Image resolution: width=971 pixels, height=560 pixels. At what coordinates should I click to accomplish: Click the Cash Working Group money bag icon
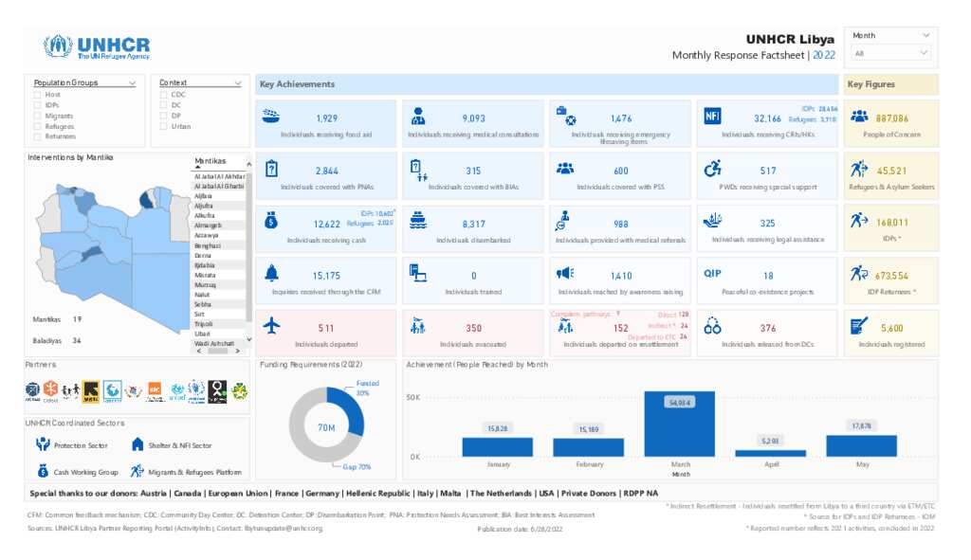coord(43,471)
